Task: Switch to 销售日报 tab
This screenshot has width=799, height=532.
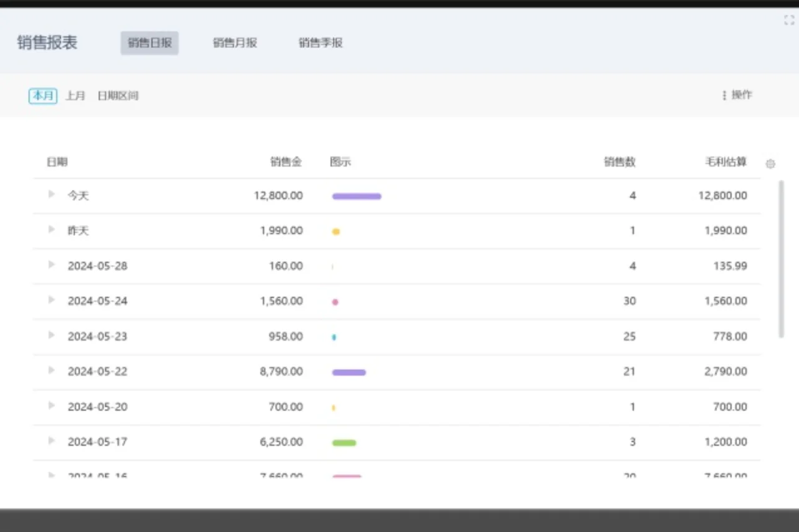Action: click(150, 43)
